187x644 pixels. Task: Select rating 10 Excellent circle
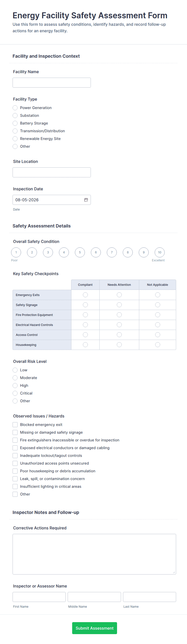(x=159, y=252)
